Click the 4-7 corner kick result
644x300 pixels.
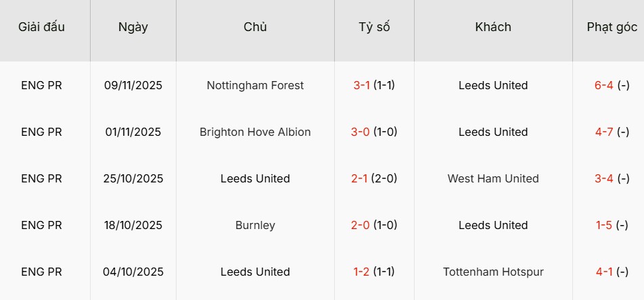pos(603,132)
